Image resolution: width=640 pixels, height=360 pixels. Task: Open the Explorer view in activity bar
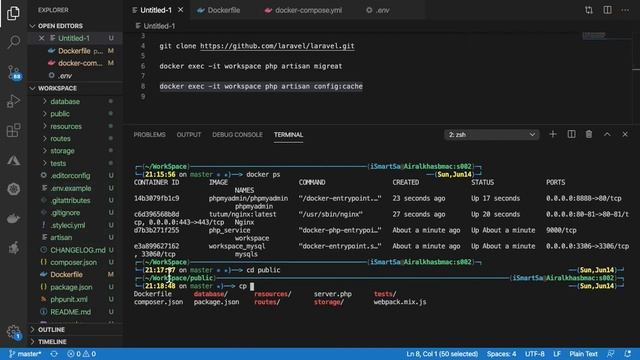point(13,13)
